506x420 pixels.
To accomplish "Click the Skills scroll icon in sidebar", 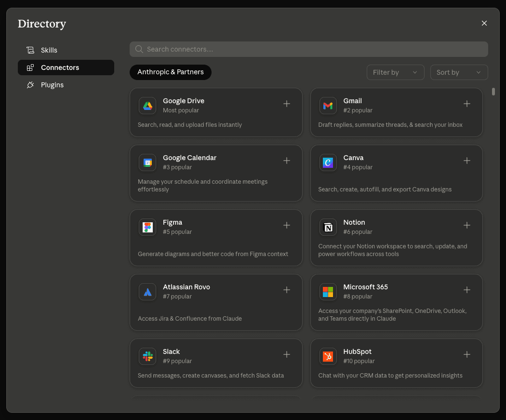I will point(30,50).
